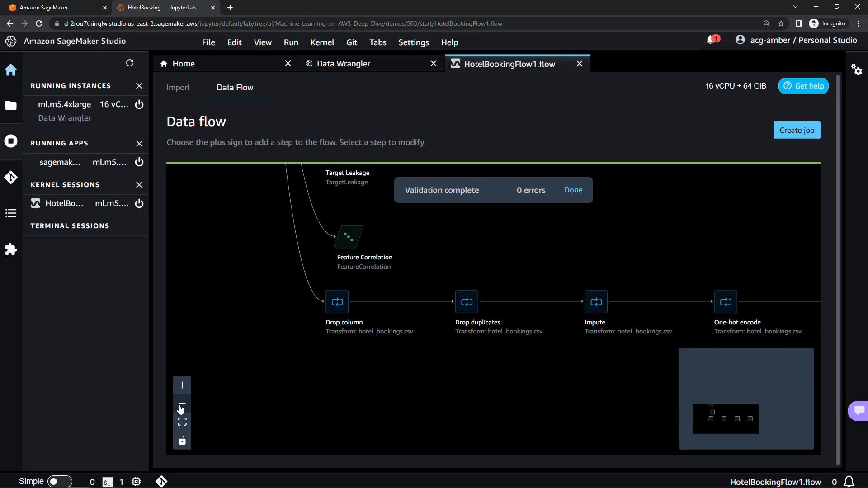Dismiss validation with Done link
Image resolution: width=868 pixels, height=488 pixels.
573,190
